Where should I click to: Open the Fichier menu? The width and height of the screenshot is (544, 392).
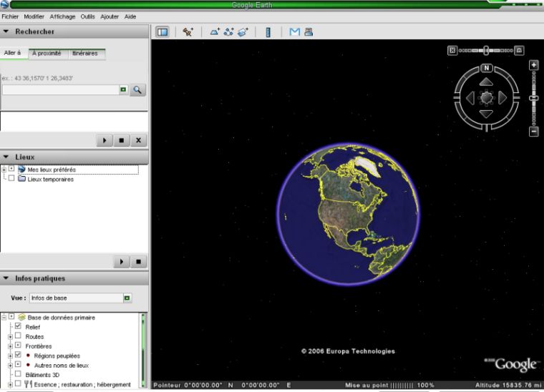[x=10, y=16]
